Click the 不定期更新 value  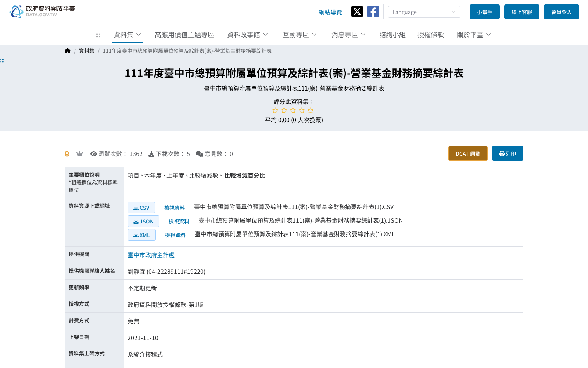coord(142,288)
